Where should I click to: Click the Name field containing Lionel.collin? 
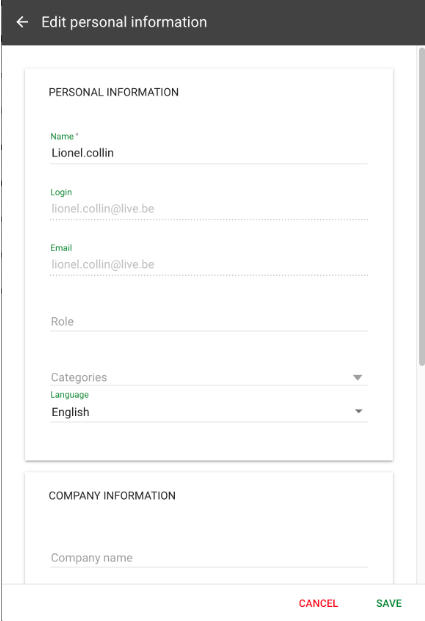(209, 153)
